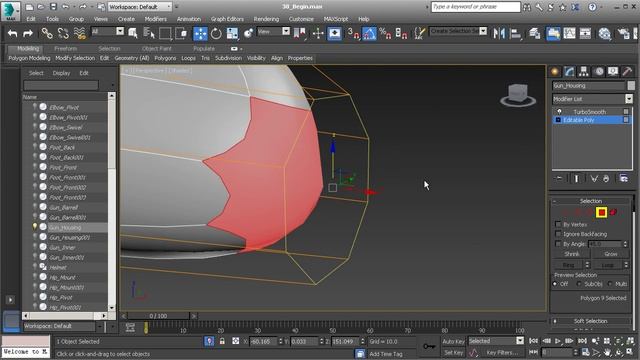The image size is (640, 360).
Task: Click the Set Key button
Action: tap(453, 352)
